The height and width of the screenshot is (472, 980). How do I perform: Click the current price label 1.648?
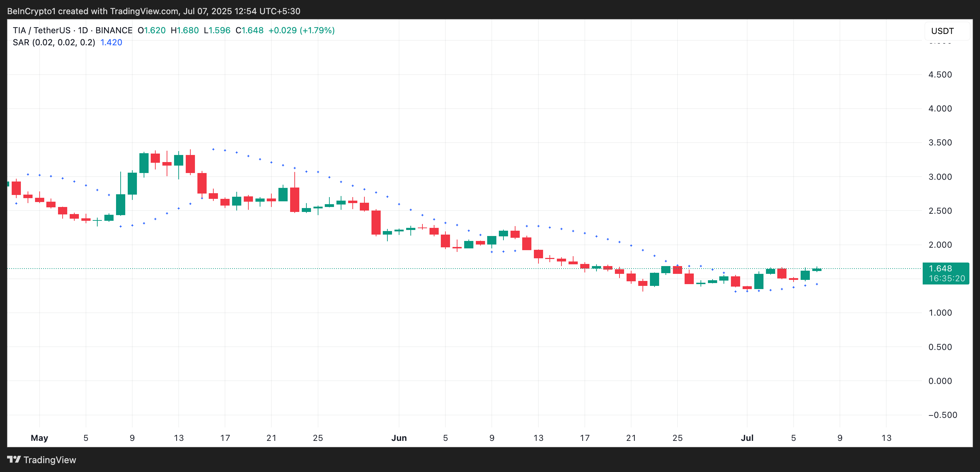tap(940, 269)
